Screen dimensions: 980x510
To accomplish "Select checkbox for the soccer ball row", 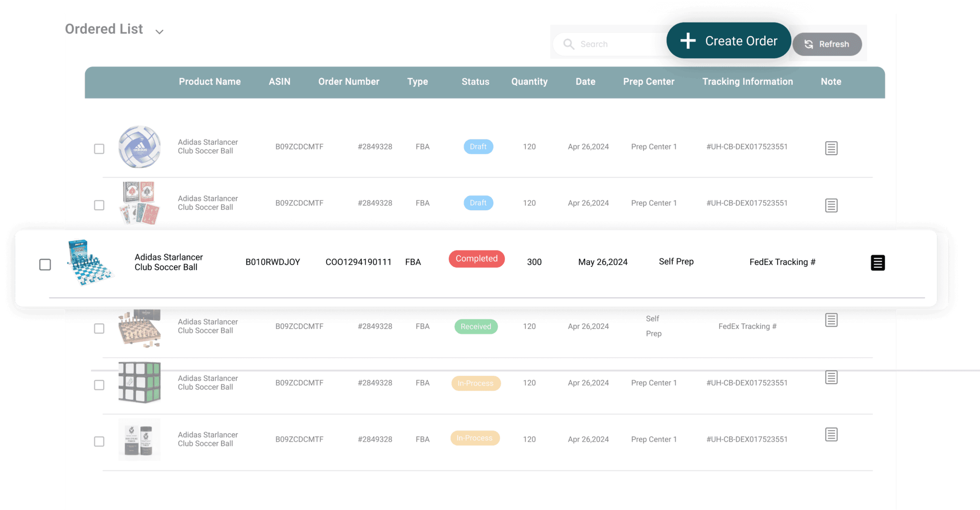I will click(99, 149).
